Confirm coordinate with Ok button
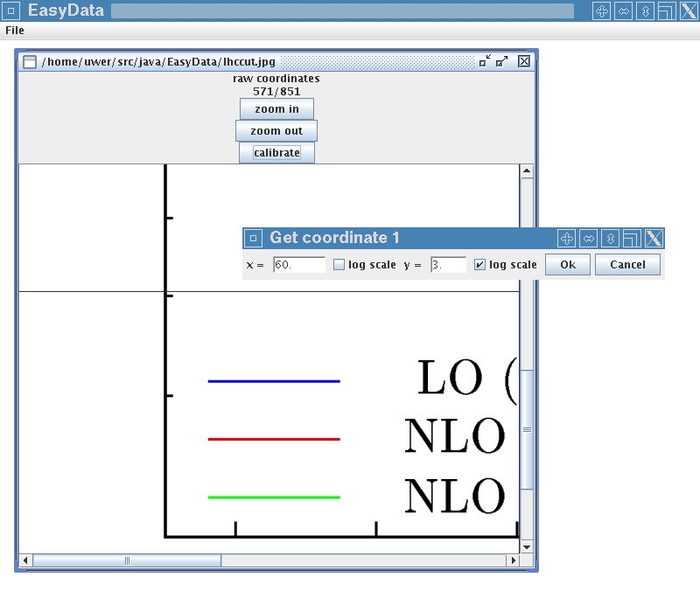 pyautogui.click(x=568, y=265)
